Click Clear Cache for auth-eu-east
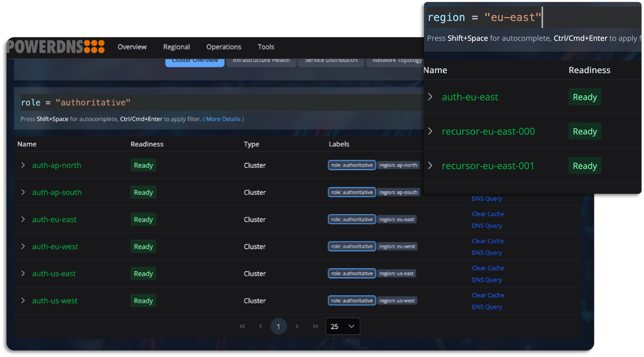The image size is (644, 357). (488, 214)
